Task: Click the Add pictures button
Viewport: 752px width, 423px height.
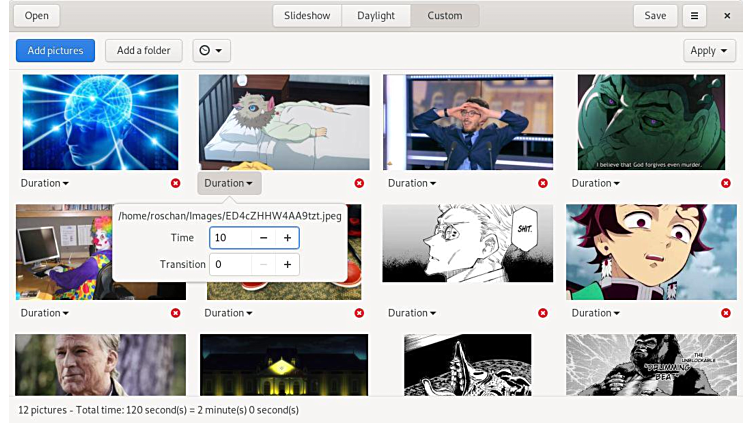Action: click(55, 51)
